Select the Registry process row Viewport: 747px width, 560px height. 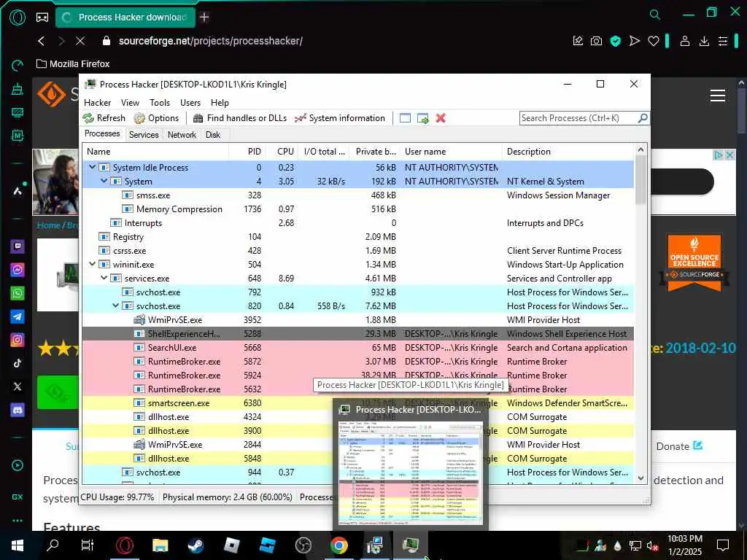357,237
